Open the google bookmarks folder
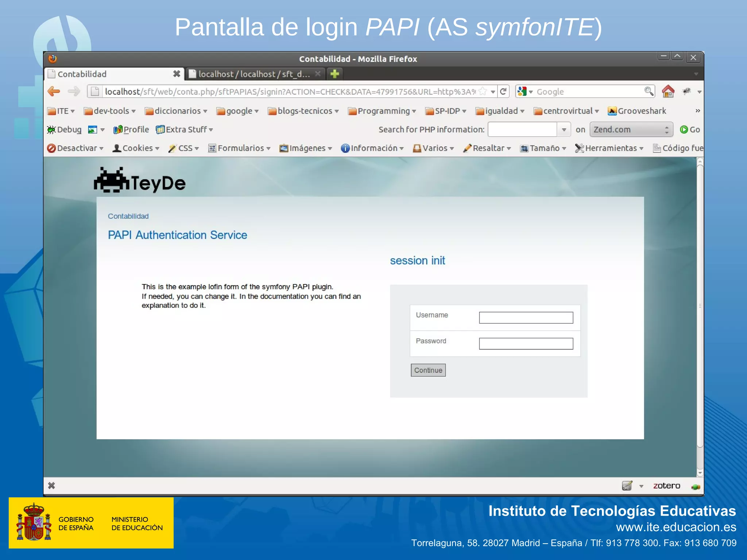 [x=237, y=111]
